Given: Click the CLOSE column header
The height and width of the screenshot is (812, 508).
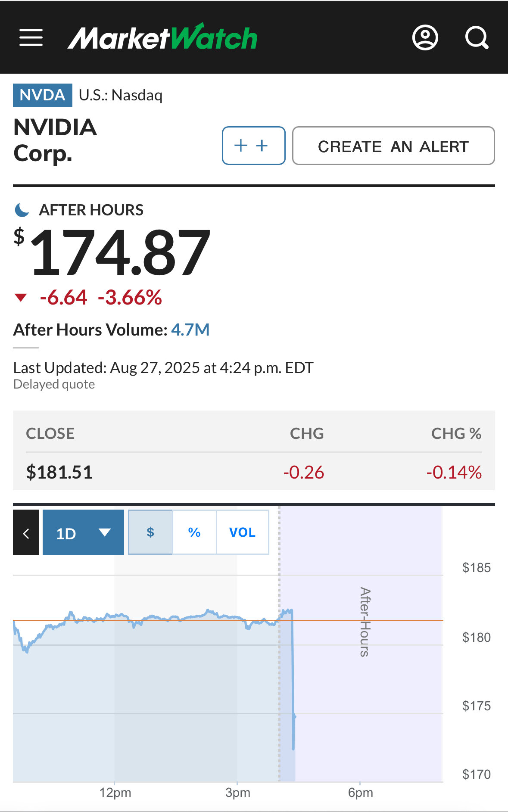Looking at the screenshot, I should (x=50, y=433).
